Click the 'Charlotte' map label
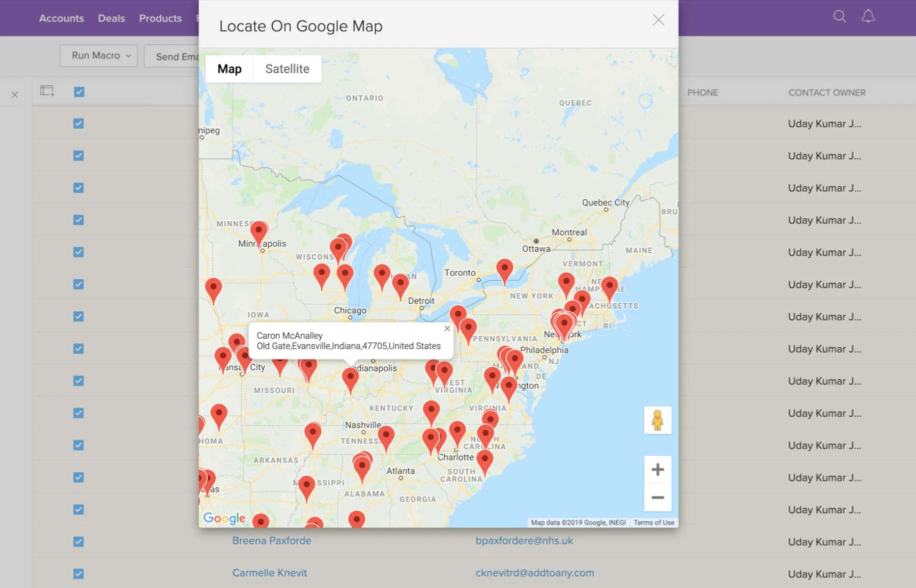 [456, 457]
